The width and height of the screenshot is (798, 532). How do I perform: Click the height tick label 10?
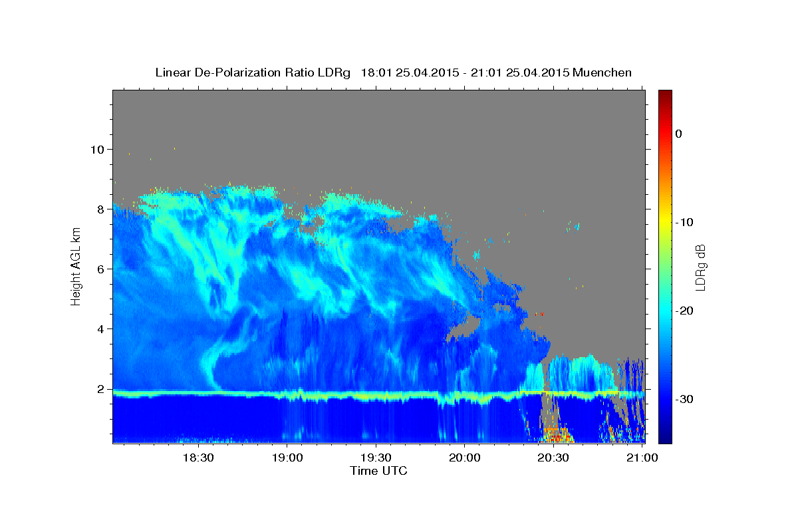(98, 150)
